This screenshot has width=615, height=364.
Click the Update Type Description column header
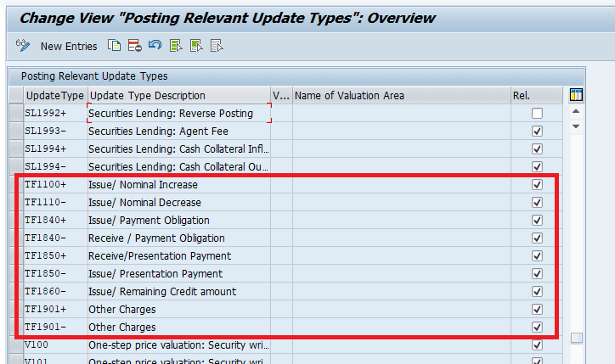pyautogui.click(x=178, y=96)
